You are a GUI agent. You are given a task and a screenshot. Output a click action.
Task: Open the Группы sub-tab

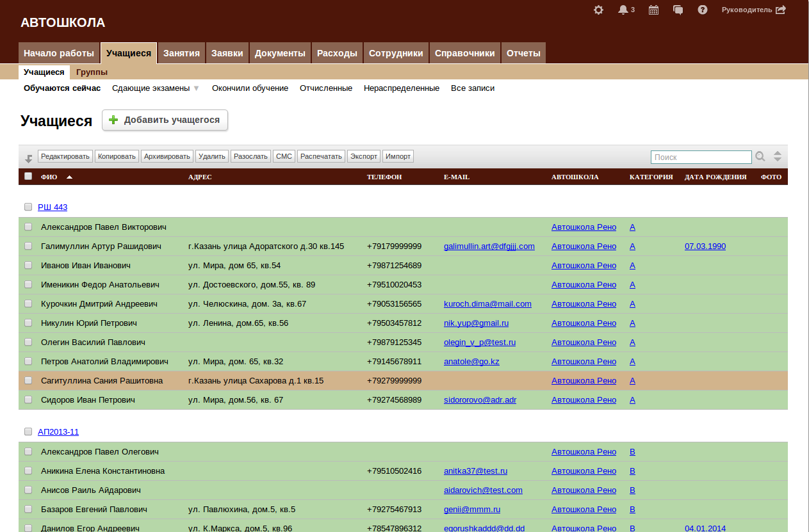point(92,72)
